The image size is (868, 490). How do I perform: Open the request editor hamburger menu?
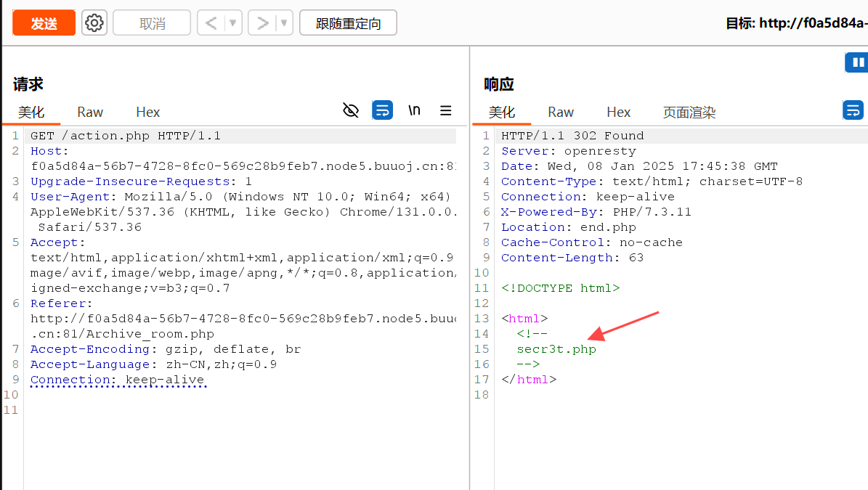tap(446, 110)
